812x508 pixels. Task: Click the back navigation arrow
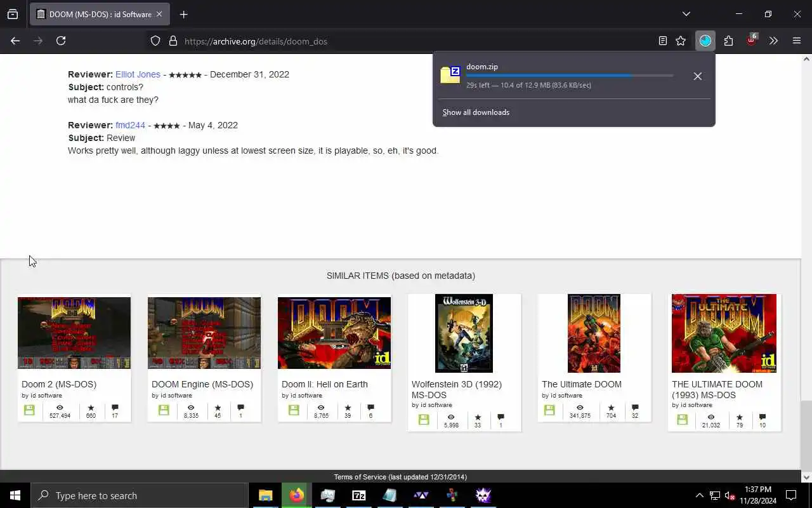(x=15, y=41)
